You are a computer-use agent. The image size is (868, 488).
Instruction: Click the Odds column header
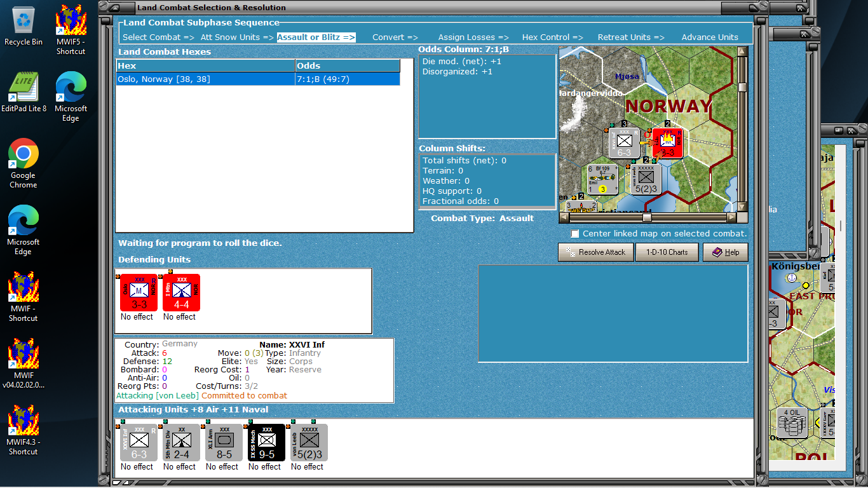348,66
